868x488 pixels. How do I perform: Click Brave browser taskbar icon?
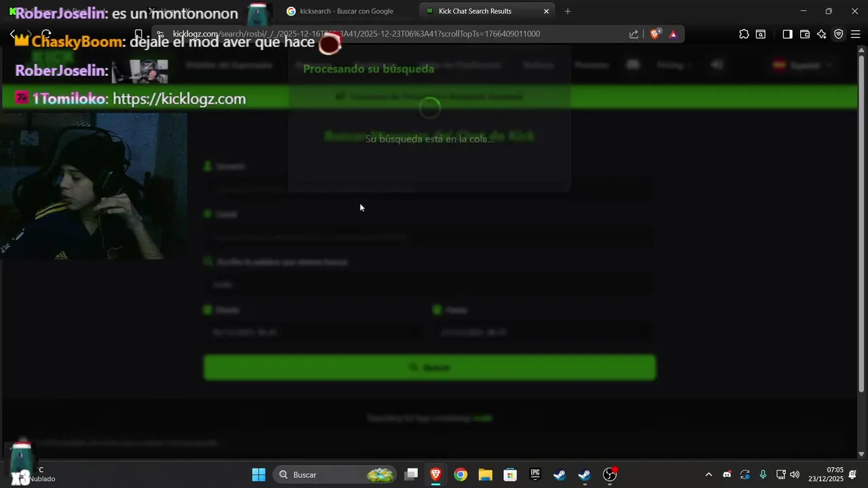coord(435,474)
